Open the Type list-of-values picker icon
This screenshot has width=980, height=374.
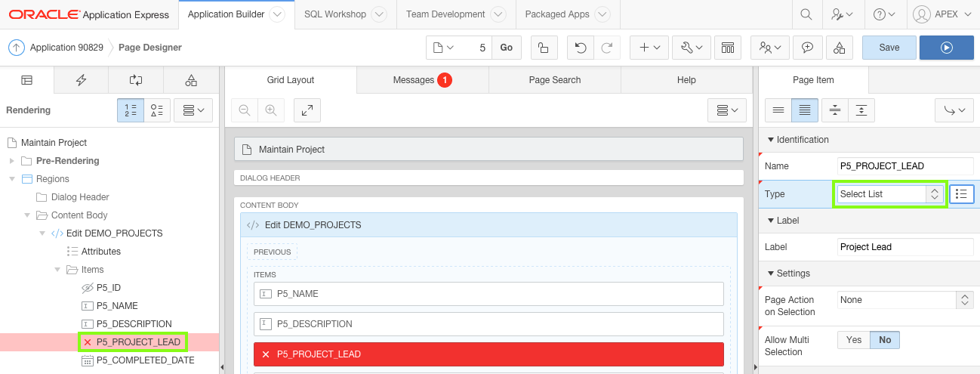[961, 194]
